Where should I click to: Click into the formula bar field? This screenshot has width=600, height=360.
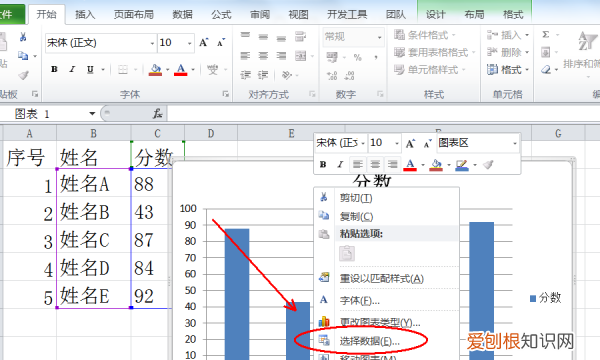click(x=383, y=114)
